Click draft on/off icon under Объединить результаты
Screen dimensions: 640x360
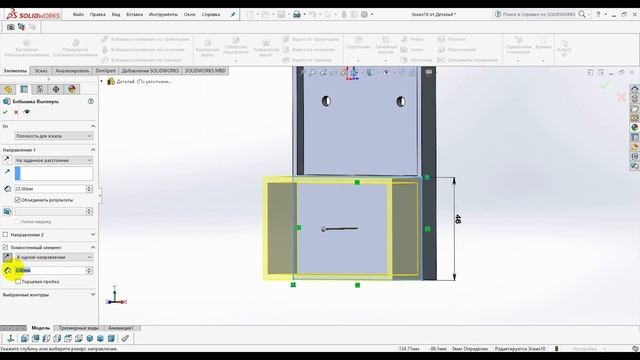pyautogui.click(x=7, y=211)
